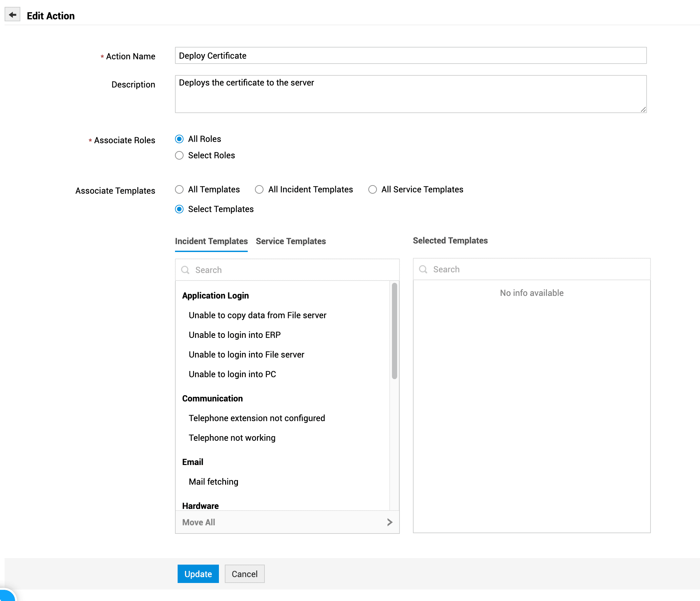Click the Move All chevron arrow

390,522
